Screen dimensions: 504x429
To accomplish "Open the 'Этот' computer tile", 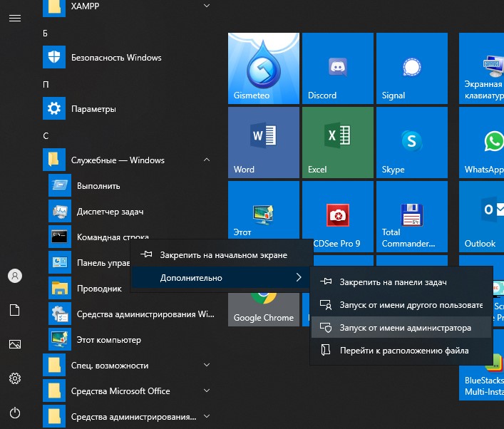I will (264, 210).
